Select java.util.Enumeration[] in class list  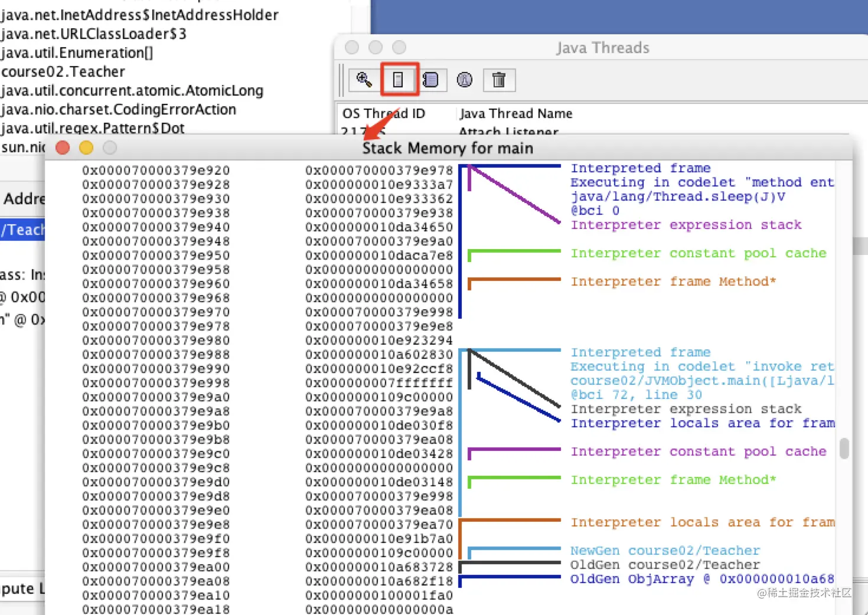pos(77,53)
